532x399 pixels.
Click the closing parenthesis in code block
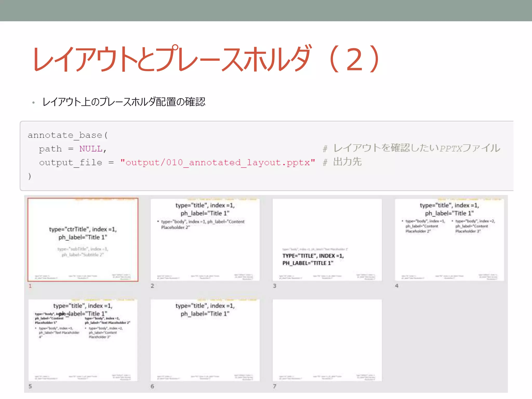click(x=30, y=176)
